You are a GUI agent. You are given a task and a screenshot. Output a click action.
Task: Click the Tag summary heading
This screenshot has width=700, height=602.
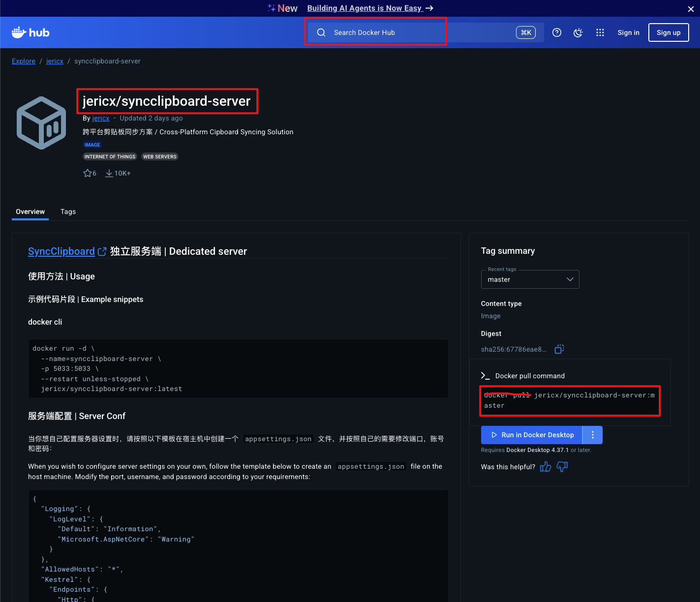pos(508,251)
